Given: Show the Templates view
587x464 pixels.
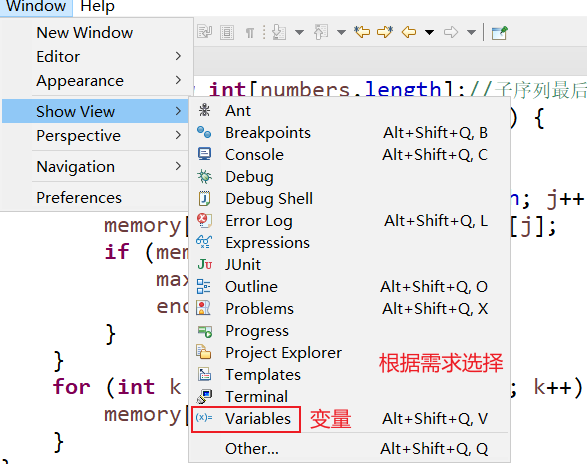Looking at the screenshot, I should tap(349, 374).
